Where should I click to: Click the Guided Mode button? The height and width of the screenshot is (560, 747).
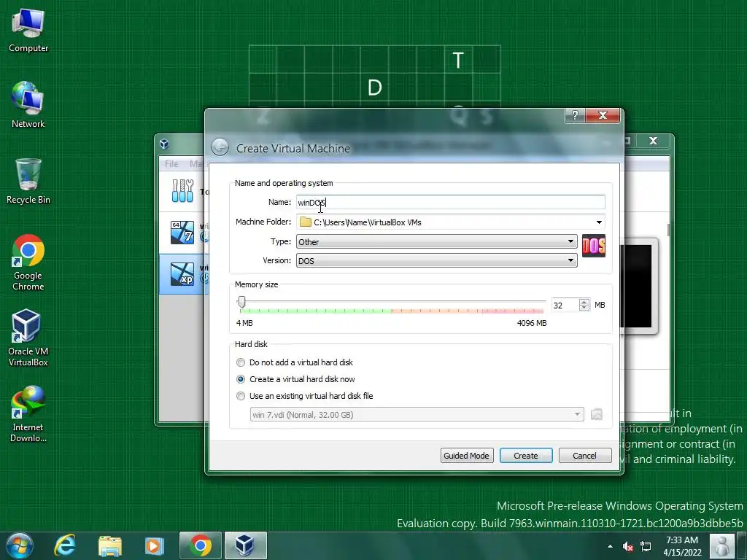pos(467,456)
